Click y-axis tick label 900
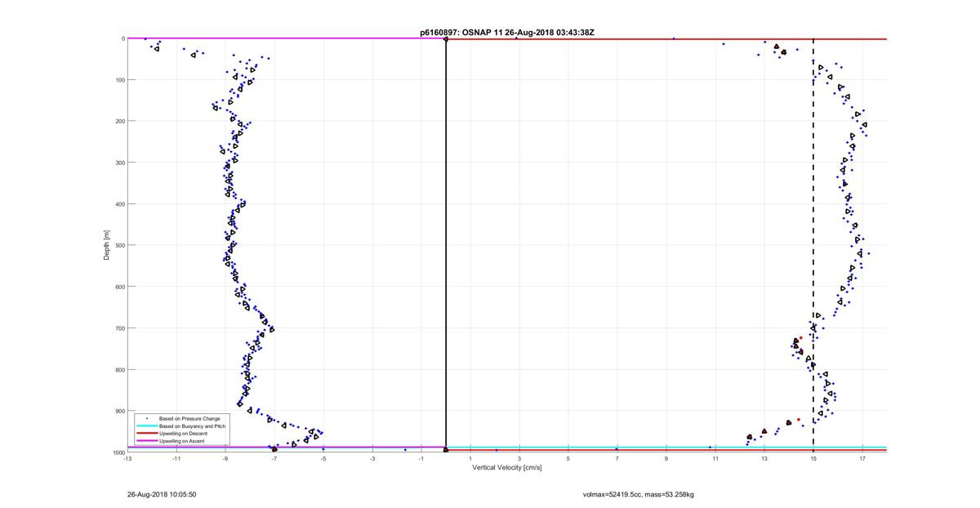 (119, 411)
